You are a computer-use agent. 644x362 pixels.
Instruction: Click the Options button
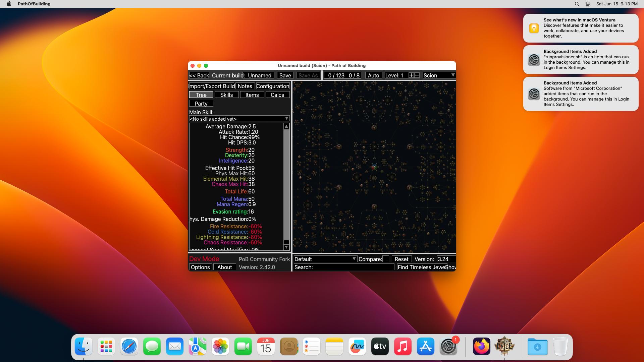click(x=200, y=267)
